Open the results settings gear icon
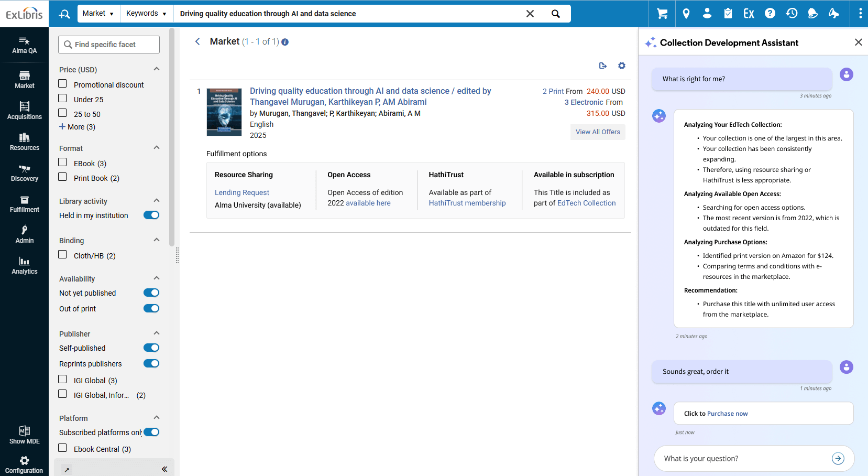 pos(622,66)
